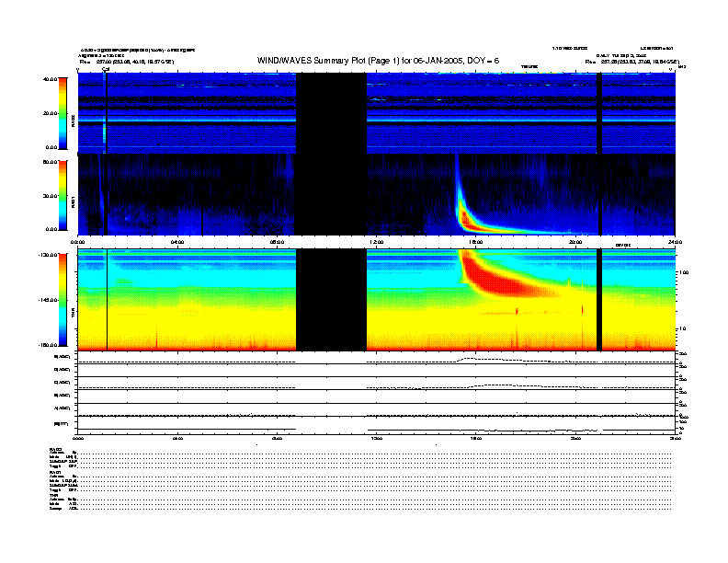This screenshot has height=563, width=728.
Task: Click the 20:00 time label under RAD1 panel
Action: click(575, 242)
